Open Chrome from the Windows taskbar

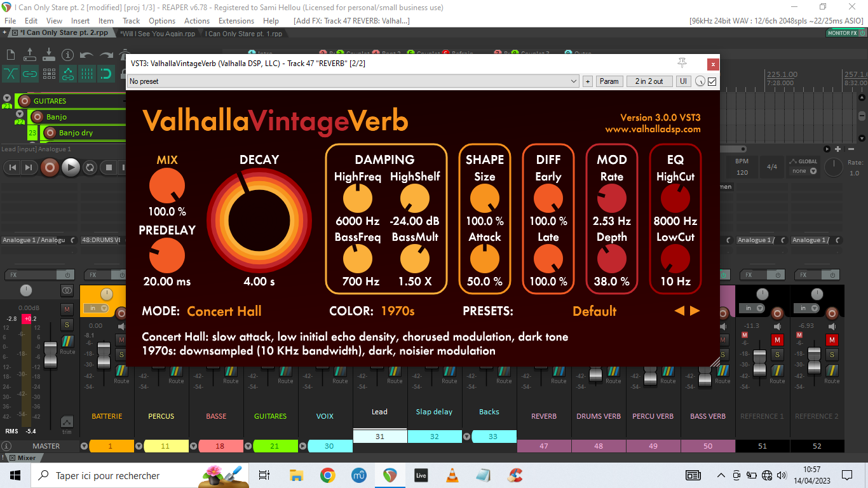coord(327,475)
